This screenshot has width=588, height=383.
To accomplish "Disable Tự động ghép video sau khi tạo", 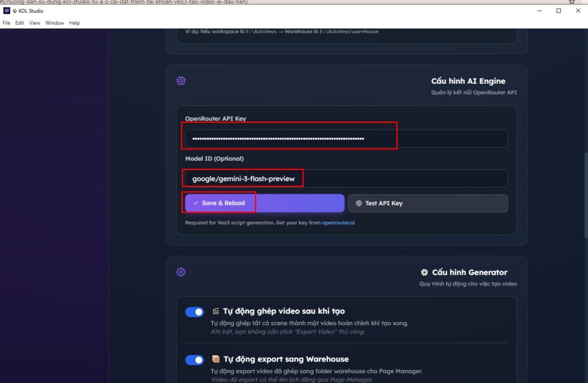I will (x=194, y=312).
